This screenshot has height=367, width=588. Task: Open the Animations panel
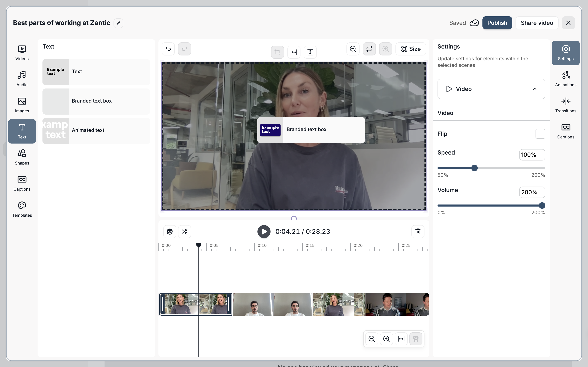click(x=565, y=79)
